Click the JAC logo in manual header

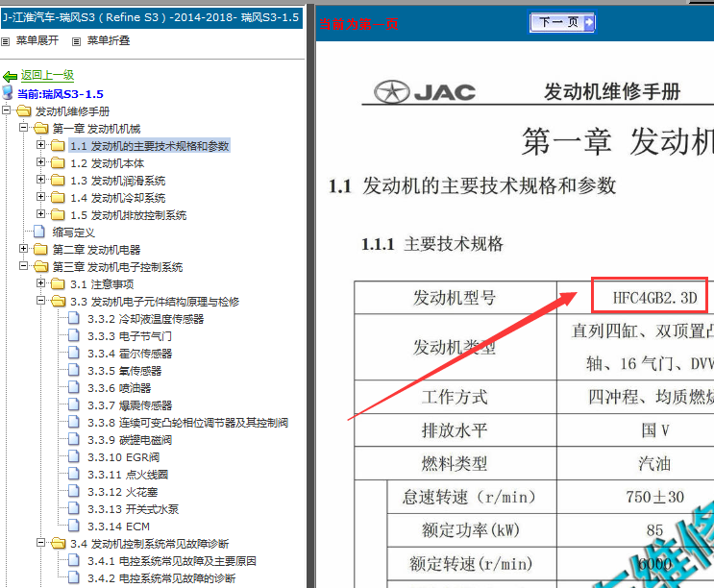click(x=425, y=92)
